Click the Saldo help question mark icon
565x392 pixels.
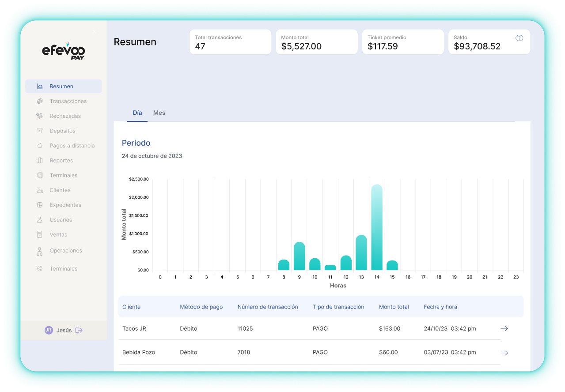519,38
